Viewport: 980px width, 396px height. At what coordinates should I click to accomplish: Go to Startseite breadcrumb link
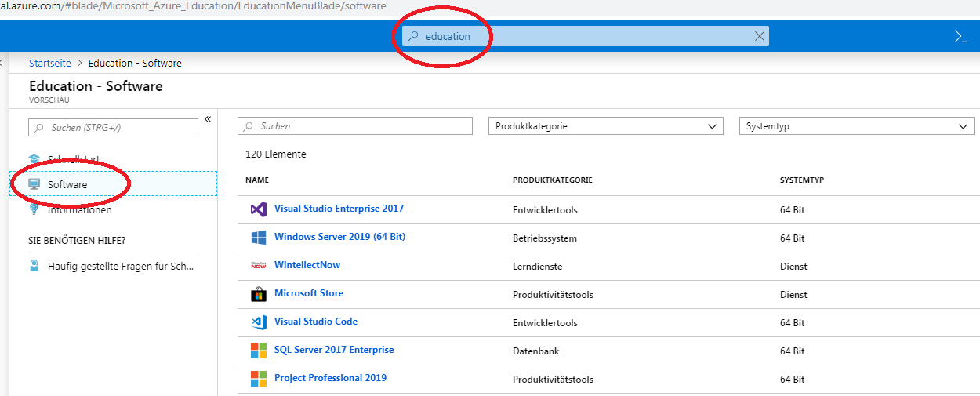[50, 63]
